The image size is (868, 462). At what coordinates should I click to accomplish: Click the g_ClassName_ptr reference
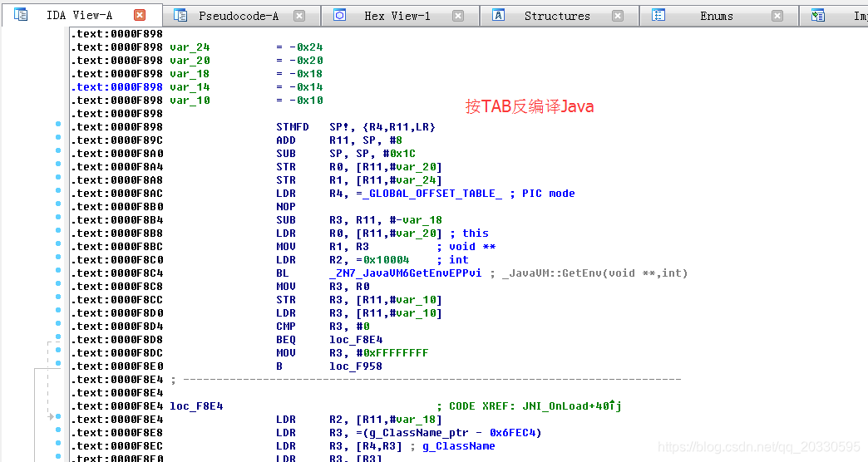(x=417, y=433)
